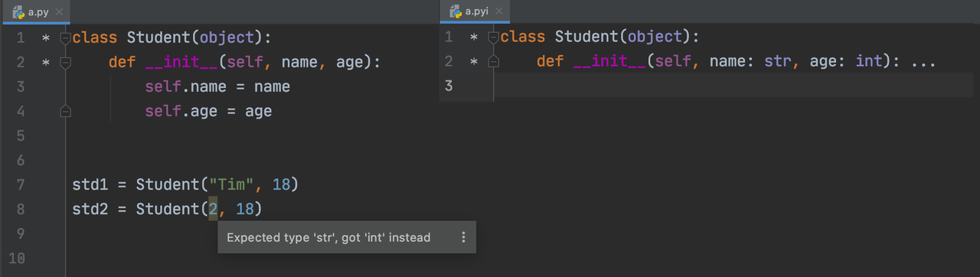Toggle __init__ fold marker in a.pyi
Image resolution: width=980 pixels, height=277 pixels.
[x=494, y=61]
